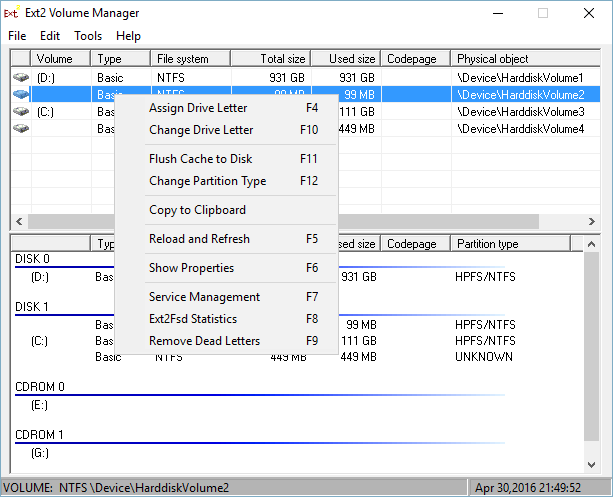This screenshot has width=613, height=497.
Task: Sort by the Total size column header
Action: pos(271,59)
